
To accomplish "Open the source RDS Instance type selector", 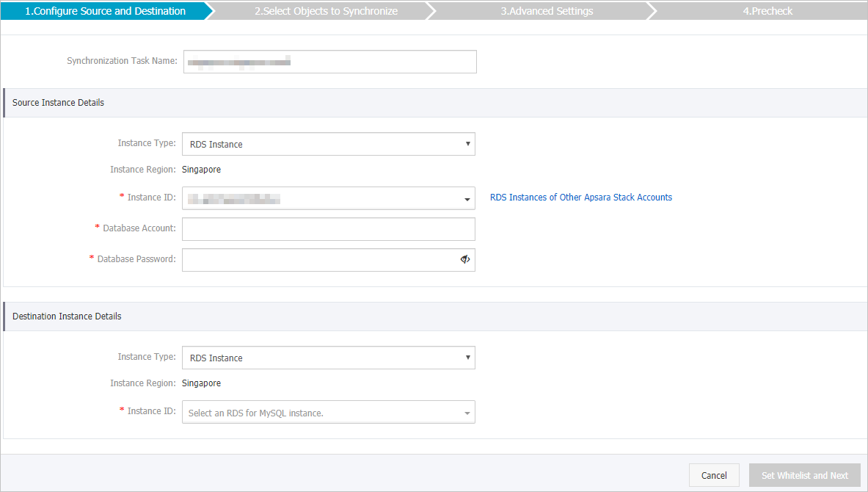I will click(328, 144).
